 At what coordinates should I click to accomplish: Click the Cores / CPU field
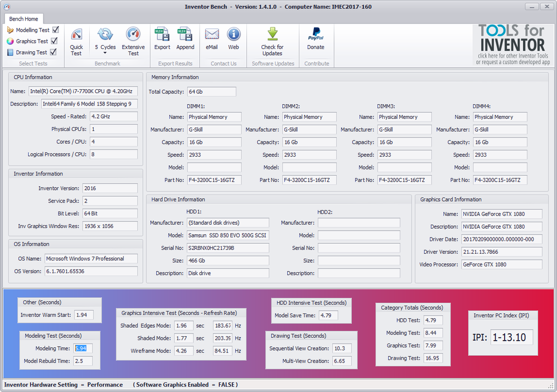coord(113,142)
